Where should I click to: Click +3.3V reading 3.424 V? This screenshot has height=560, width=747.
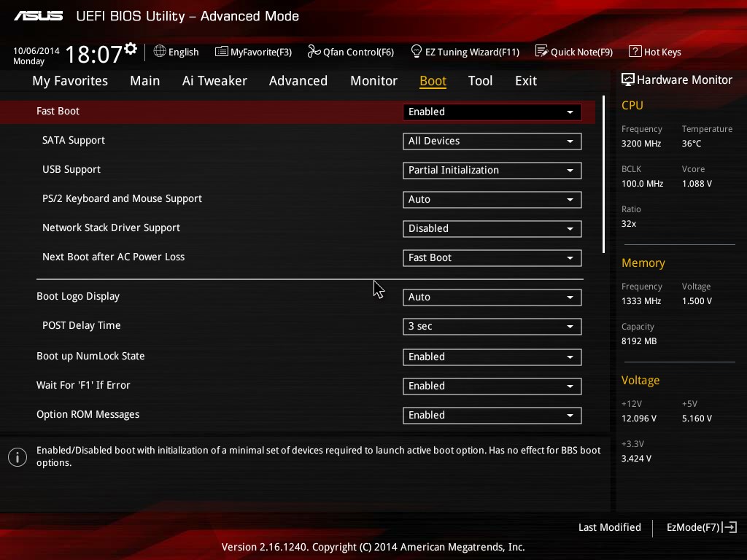[x=636, y=458]
